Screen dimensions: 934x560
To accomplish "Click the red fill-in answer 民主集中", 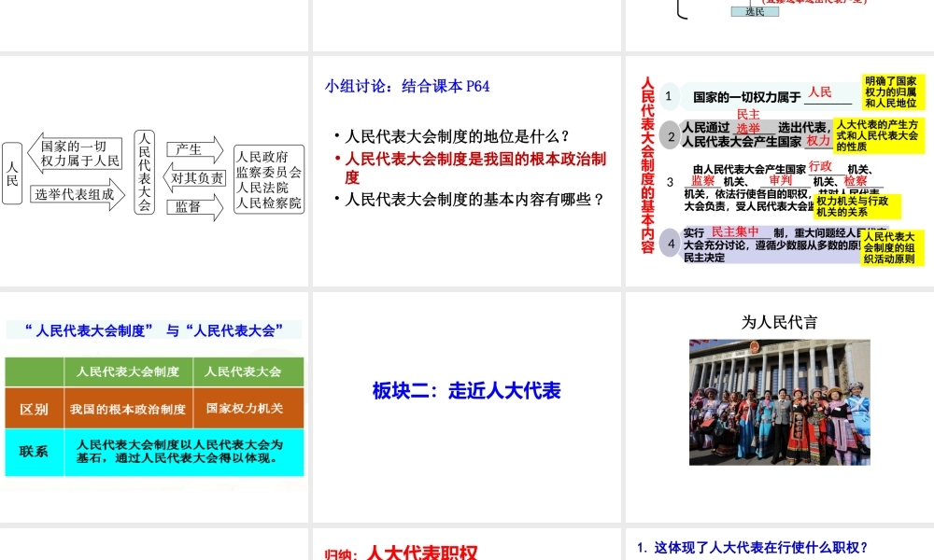I will [735, 232].
